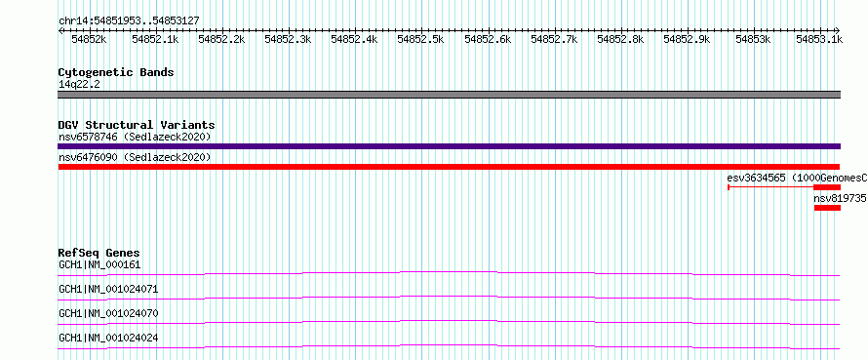Click the Cytogenetic Bands track title

coord(116,72)
